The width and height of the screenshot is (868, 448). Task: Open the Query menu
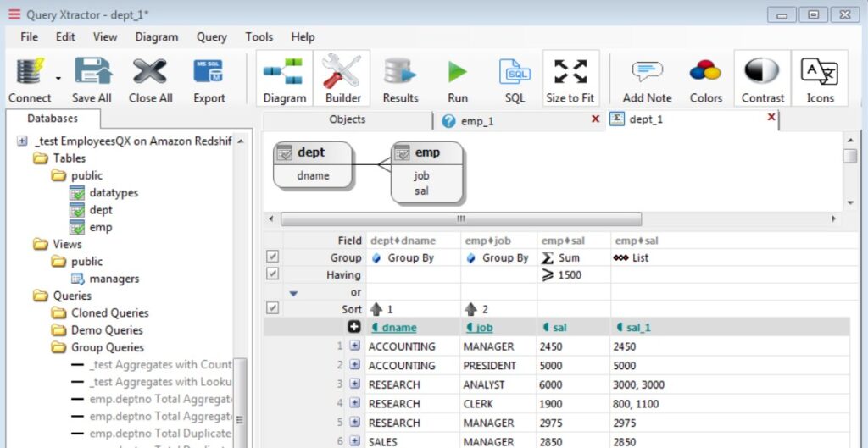(211, 37)
